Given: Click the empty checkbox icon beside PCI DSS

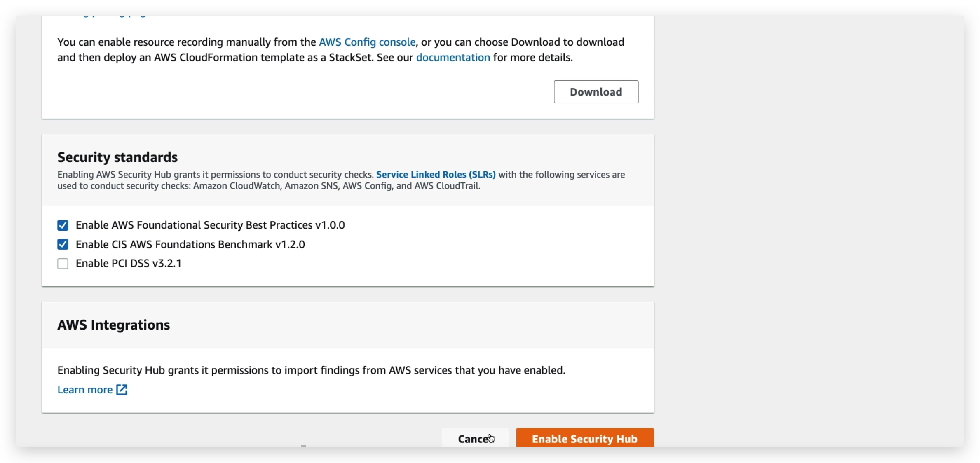Looking at the screenshot, I should click(x=63, y=263).
